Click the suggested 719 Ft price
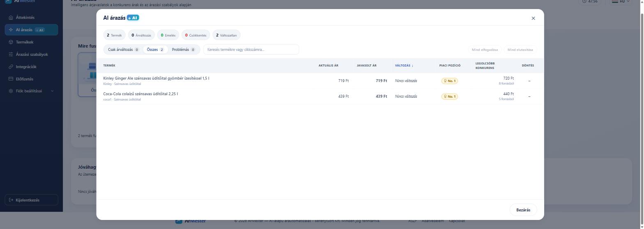Image resolution: width=644 pixels, height=229 pixels. [x=382, y=81]
